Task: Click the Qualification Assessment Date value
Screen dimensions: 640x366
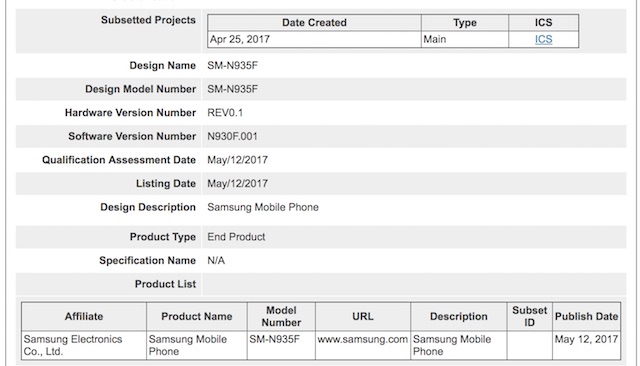Action: (x=237, y=160)
